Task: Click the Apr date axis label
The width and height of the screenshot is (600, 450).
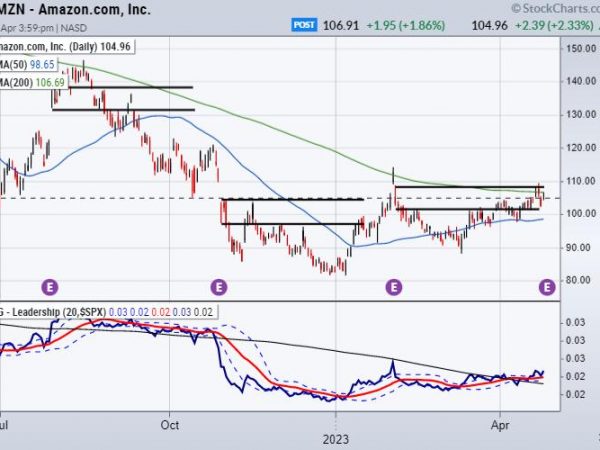Action: (x=500, y=425)
